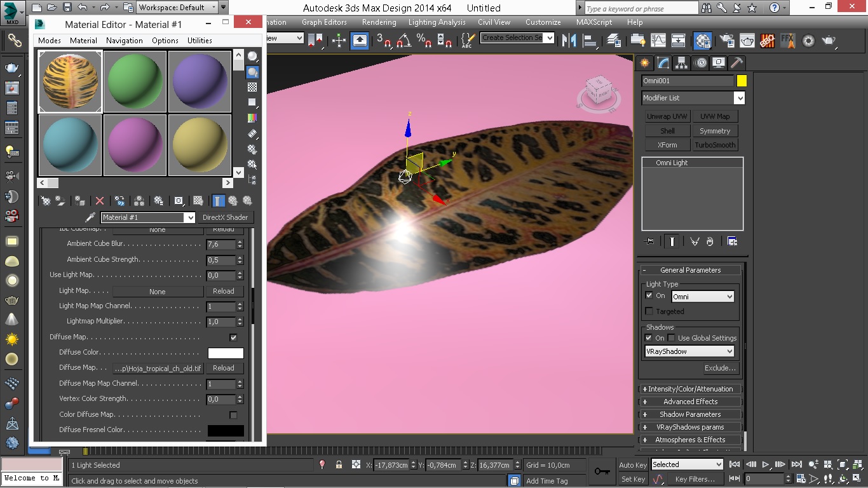Open the MAXScript menu

pyautogui.click(x=594, y=22)
